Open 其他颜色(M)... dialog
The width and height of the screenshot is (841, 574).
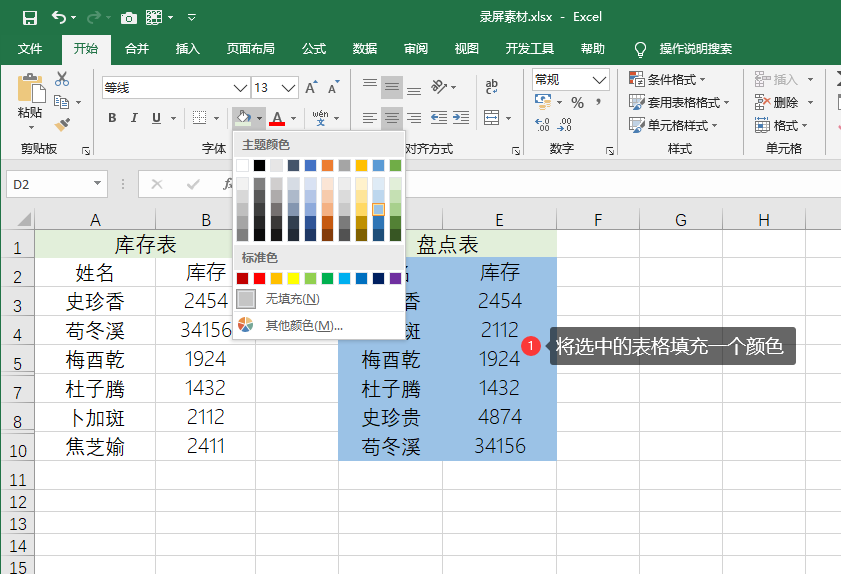coord(319,325)
